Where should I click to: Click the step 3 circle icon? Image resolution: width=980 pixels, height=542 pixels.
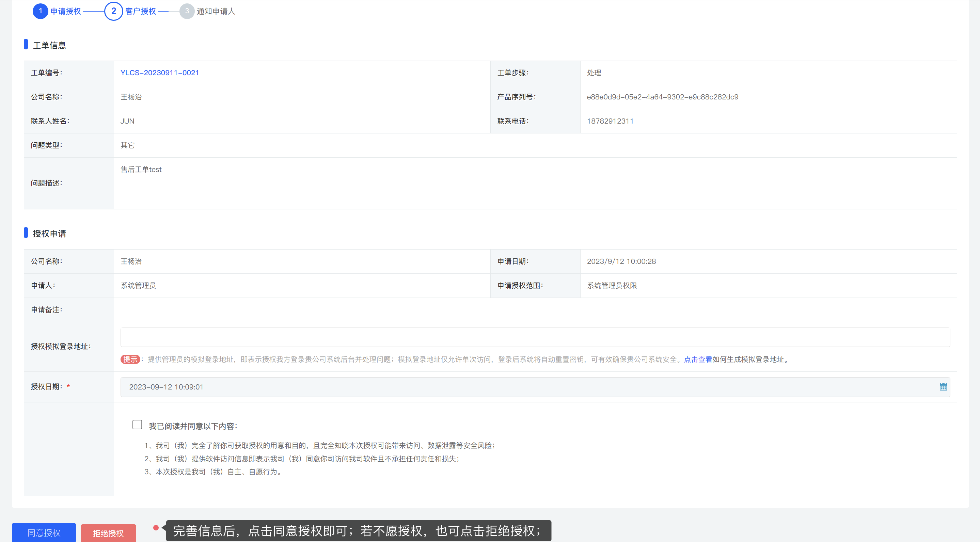click(187, 11)
